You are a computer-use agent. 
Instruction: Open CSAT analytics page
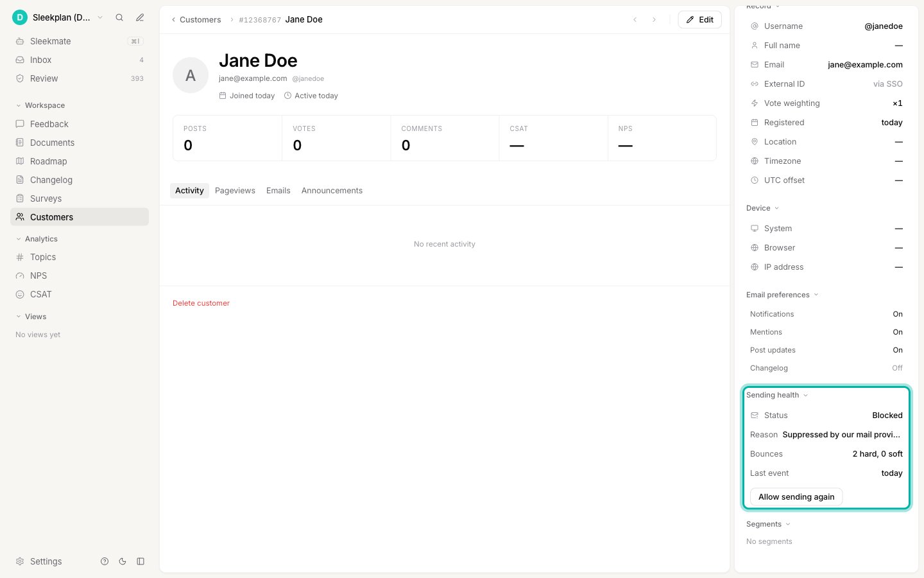pos(80,294)
